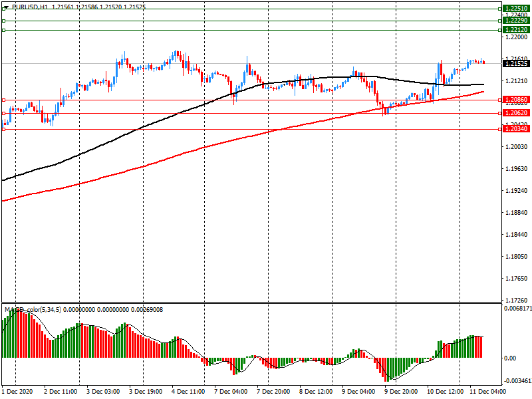The image size is (532, 399).
Task: Select the left-end handle of the 1.22290 green line
Action: (4, 21)
